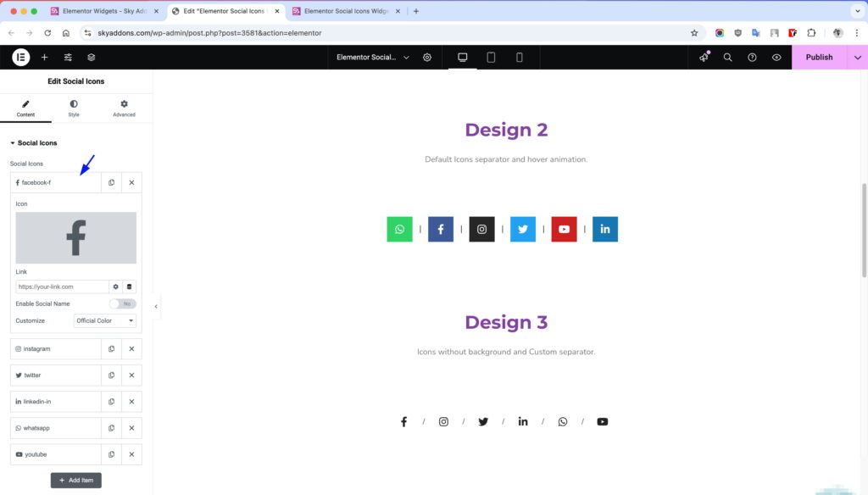The width and height of the screenshot is (868, 495).
Task: Toggle Enable Social Name switch
Action: [x=122, y=304]
